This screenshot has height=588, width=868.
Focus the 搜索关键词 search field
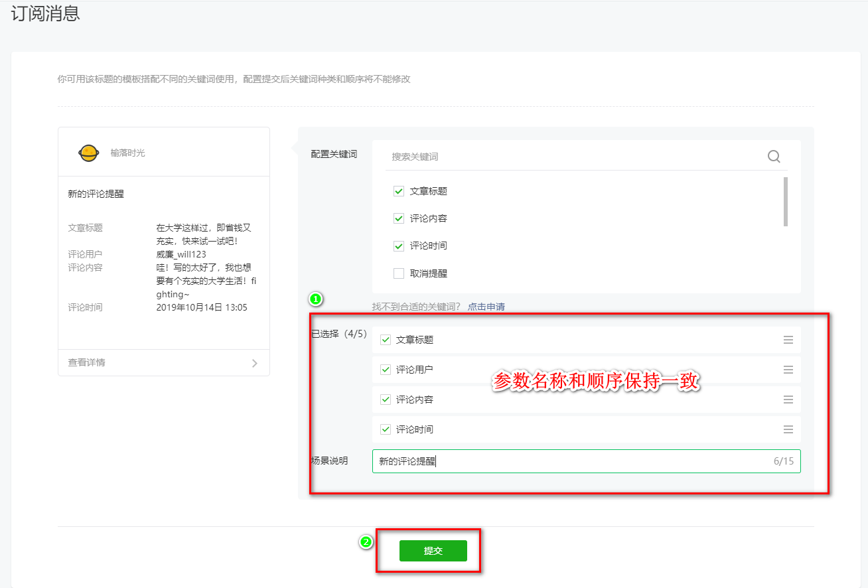[x=571, y=157]
